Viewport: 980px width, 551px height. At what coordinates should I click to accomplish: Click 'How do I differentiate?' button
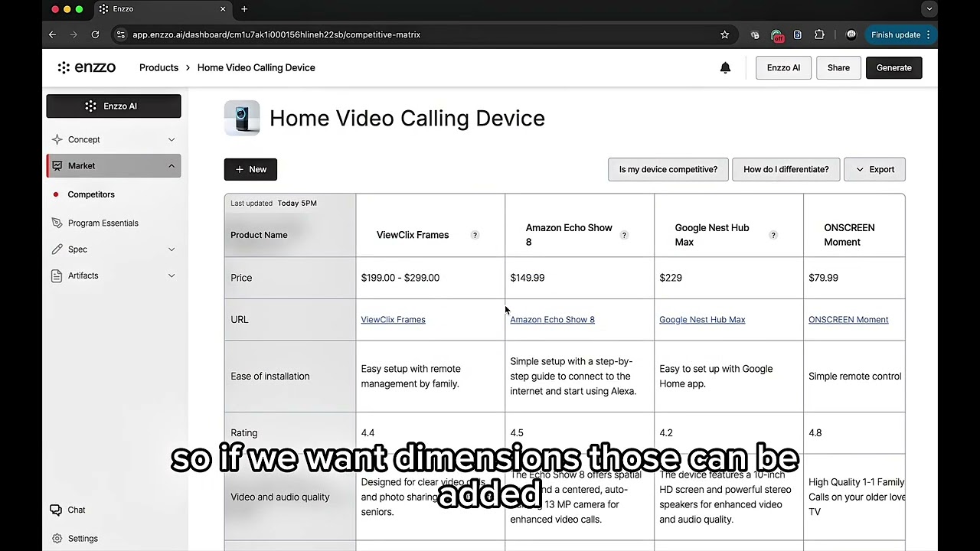pyautogui.click(x=786, y=169)
